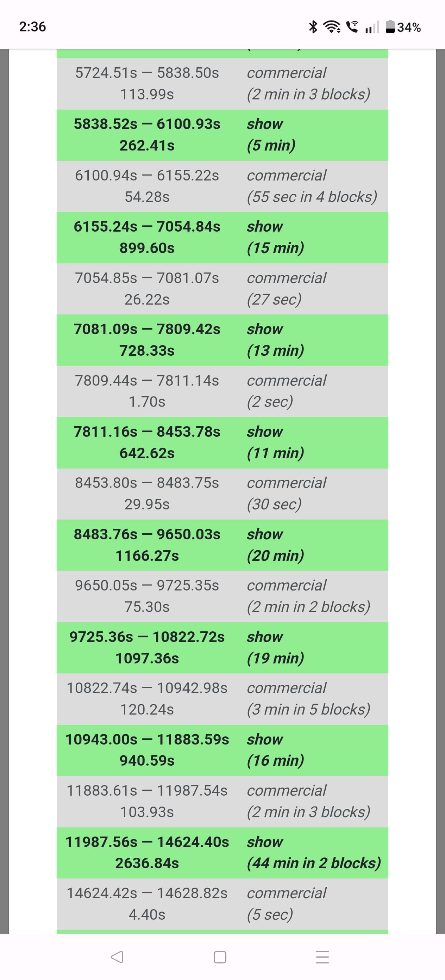Tap the battery 34% indicator

tap(403, 27)
